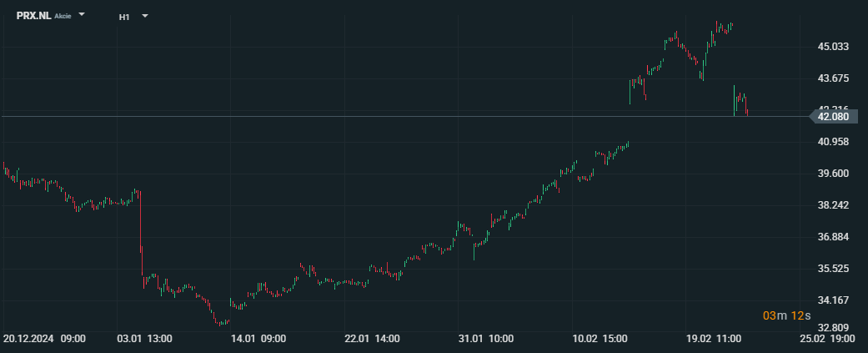This screenshot has width=868, height=353.
Task: Click the 43.675 price axis label
Action: tap(833, 78)
